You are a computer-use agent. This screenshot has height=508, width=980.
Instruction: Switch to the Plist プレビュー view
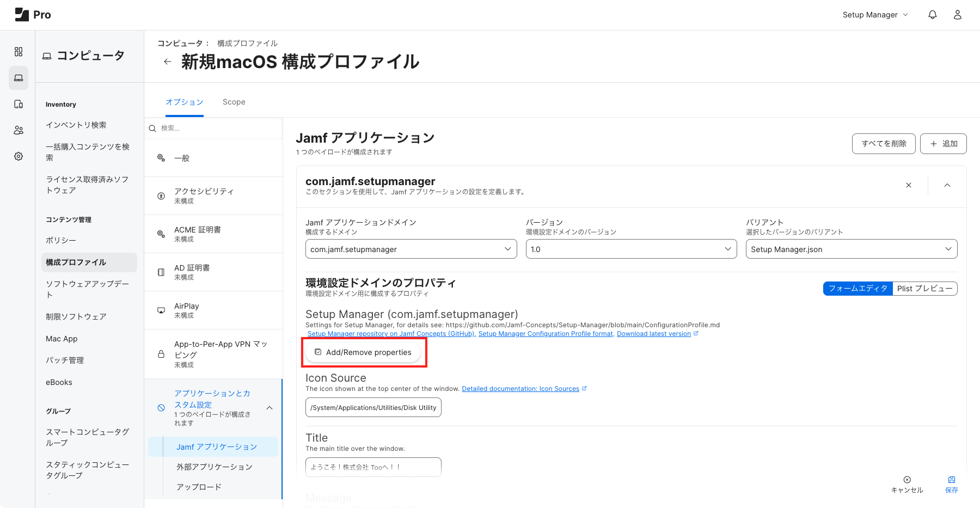click(924, 289)
